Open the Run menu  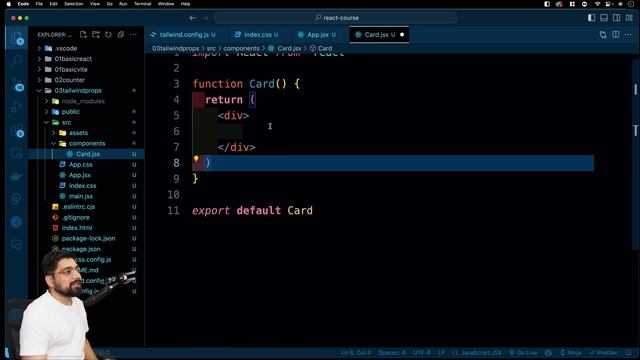(x=123, y=4)
